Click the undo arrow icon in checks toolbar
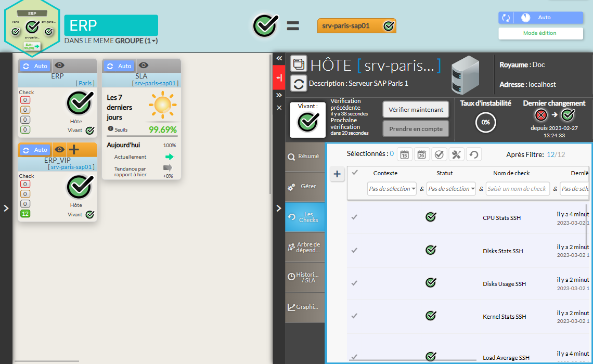Viewport: 593px width, 364px height. (473, 154)
